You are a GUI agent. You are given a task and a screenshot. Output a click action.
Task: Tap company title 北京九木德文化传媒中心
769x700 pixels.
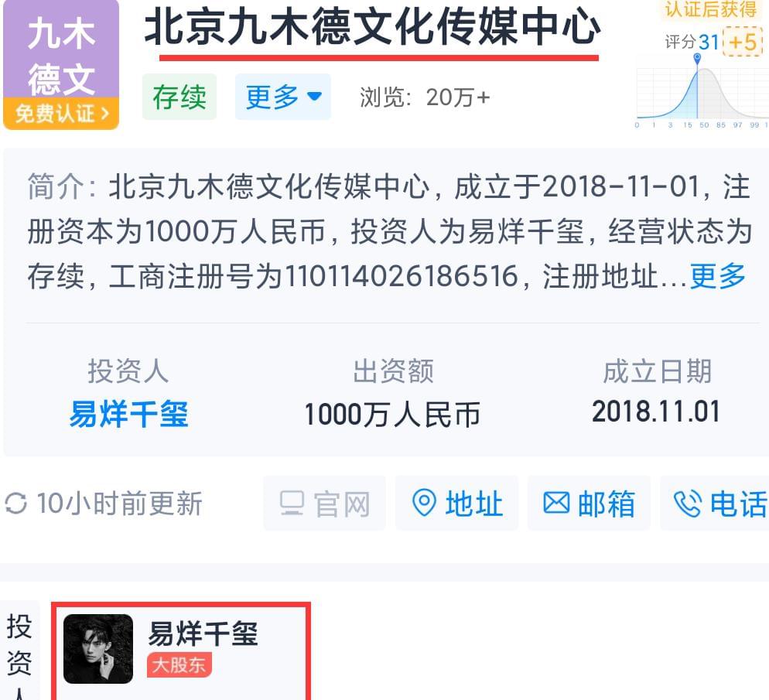(x=372, y=27)
